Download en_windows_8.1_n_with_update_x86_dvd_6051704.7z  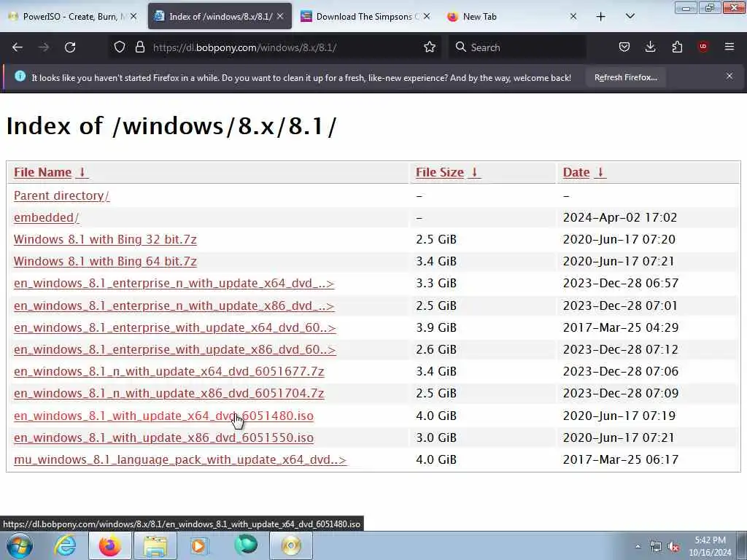point(169,393)
